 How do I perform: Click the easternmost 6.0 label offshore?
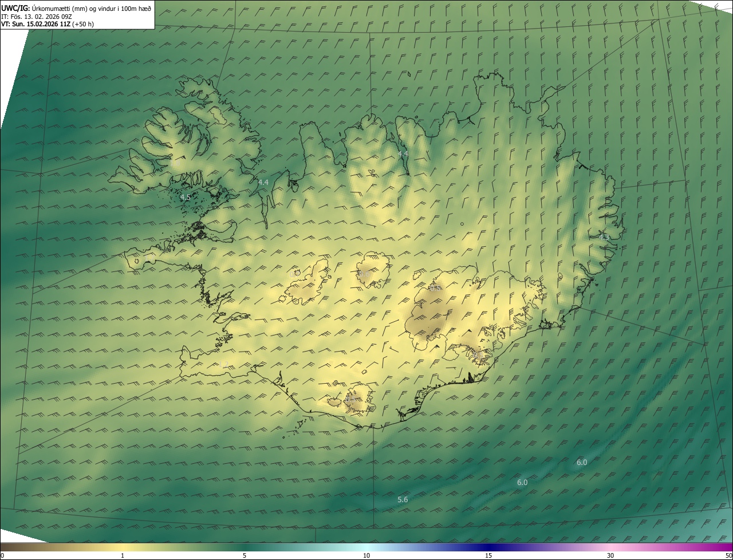coord(581,463)
